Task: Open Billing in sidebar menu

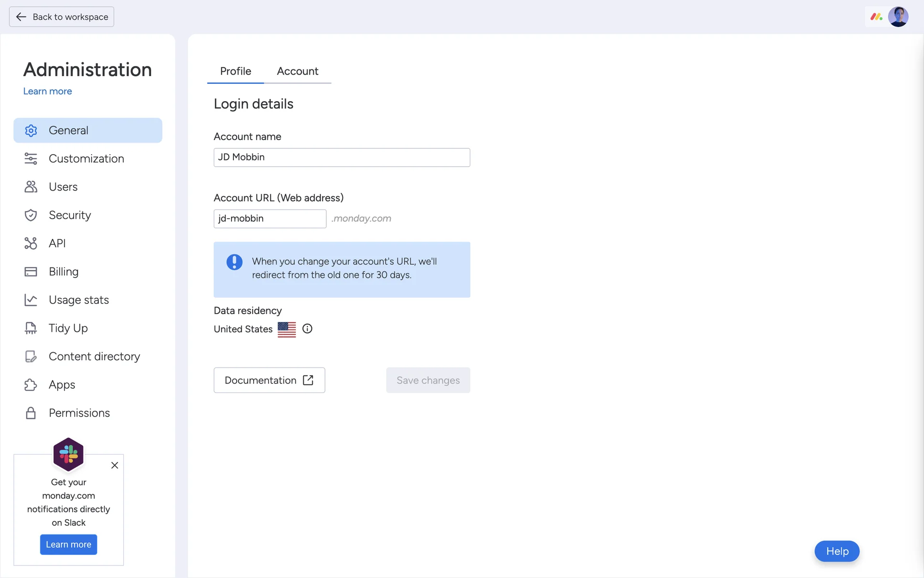Action: click(64, 272)
